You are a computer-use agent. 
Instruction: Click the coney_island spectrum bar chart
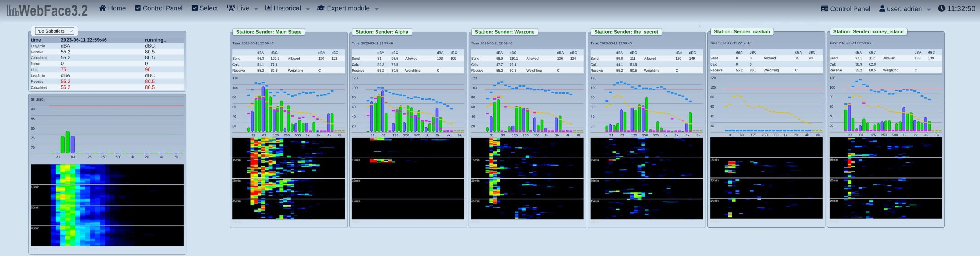click(x=885, y=106)
